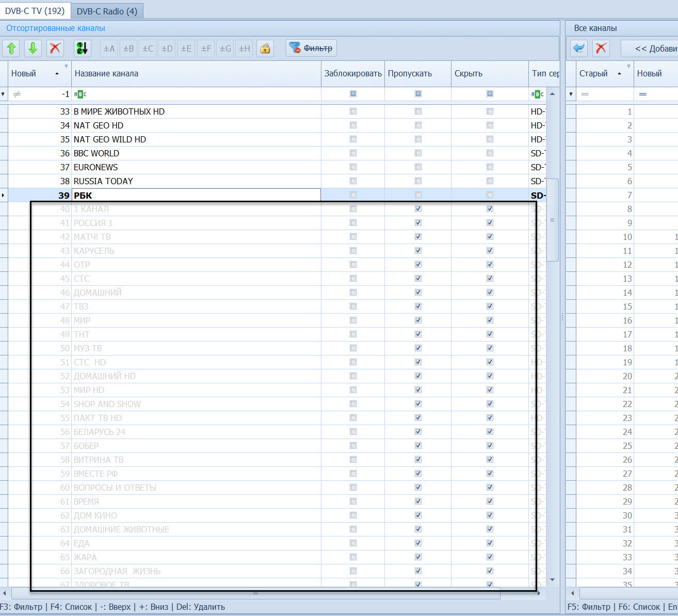Open filter dropdown on sorted Новый column header
The height and width of the screenshot is (616, 678).
click(66, 67)
